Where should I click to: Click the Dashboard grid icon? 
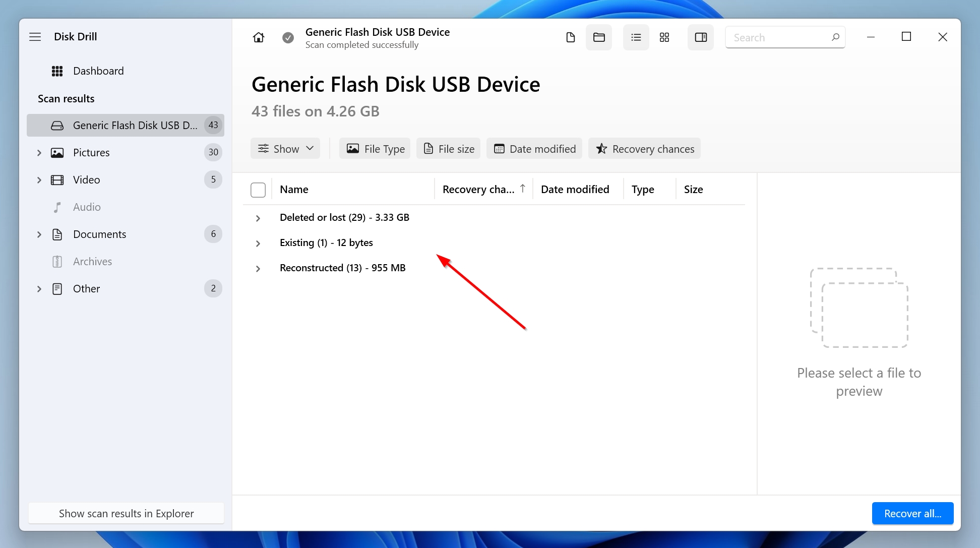coord(57,71)
